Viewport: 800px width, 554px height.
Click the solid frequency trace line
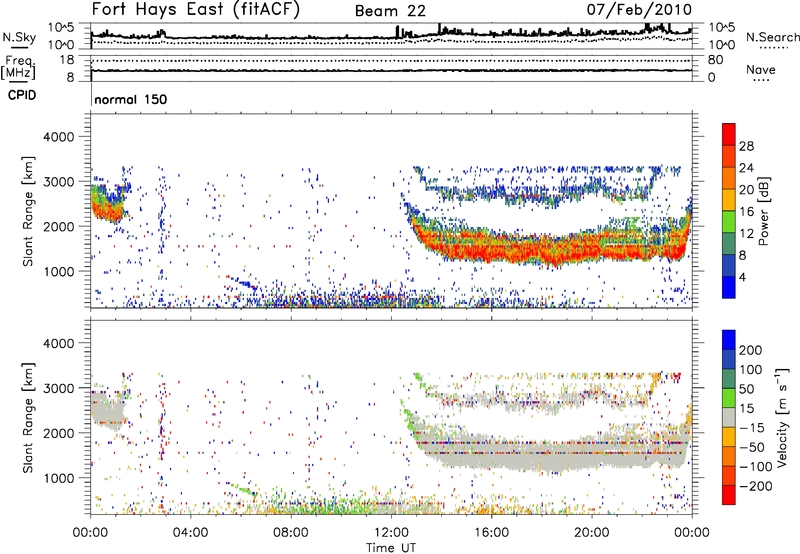(391, 70)
